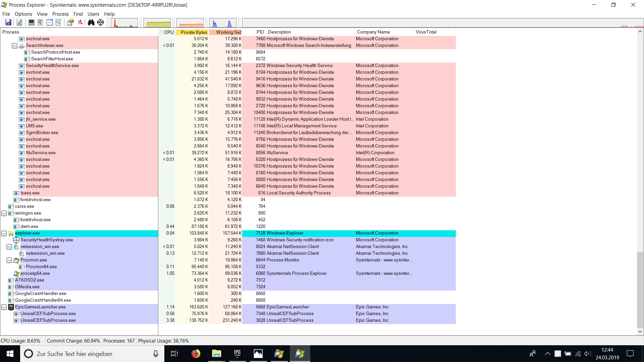The image size is (644, 362).
Task: Click the Save toolbar icon
Action: click(8, 22)
